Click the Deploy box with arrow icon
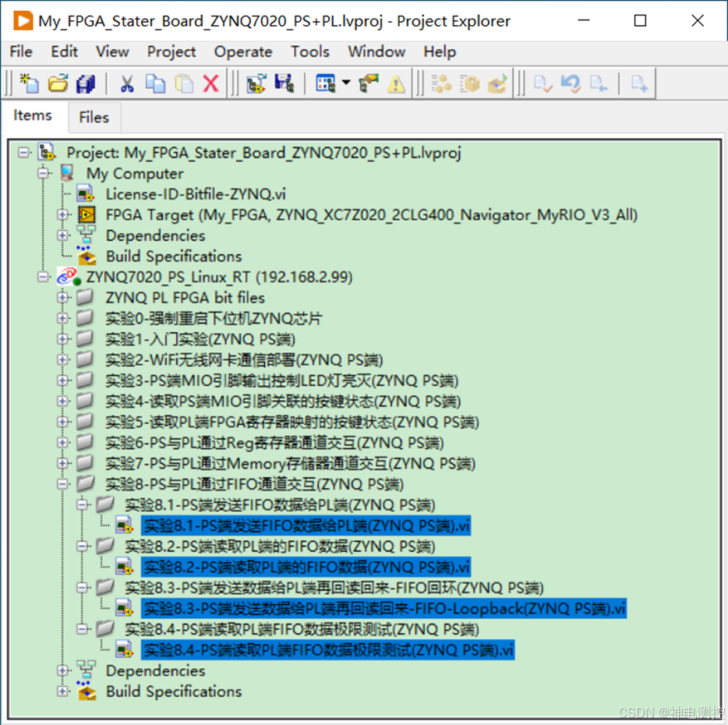 point(497,84)
